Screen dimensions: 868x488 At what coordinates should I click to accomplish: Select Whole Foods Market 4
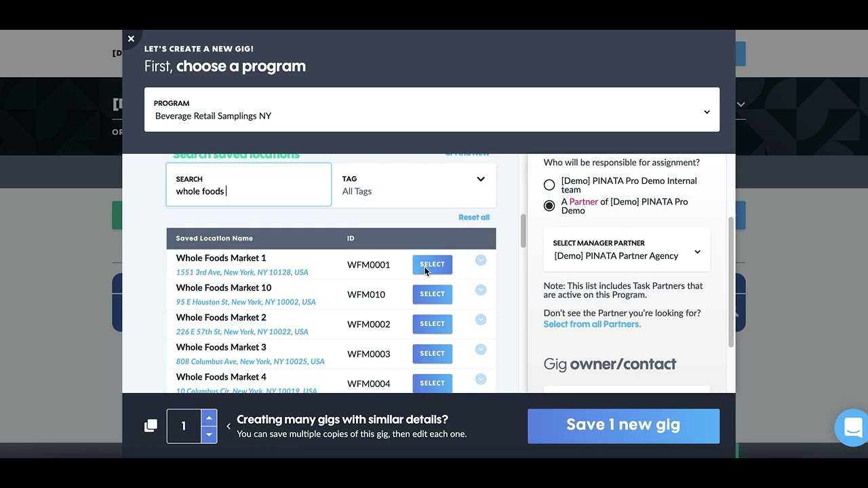click(x=432, y=383)
